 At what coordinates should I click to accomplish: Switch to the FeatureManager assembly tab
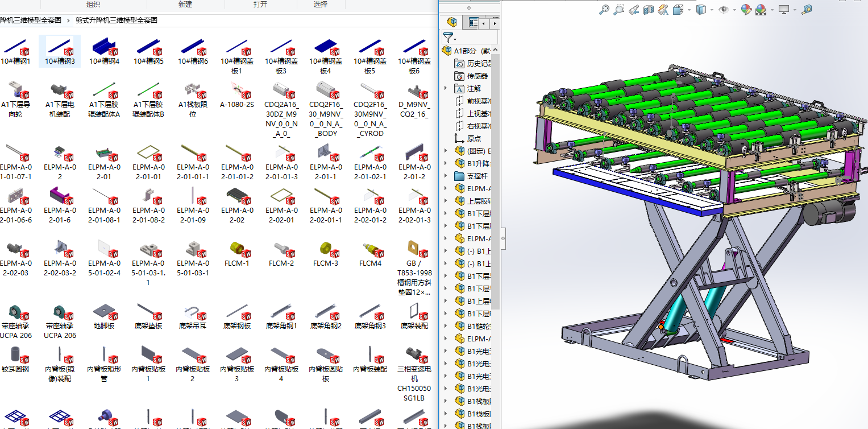click(452, 23)
